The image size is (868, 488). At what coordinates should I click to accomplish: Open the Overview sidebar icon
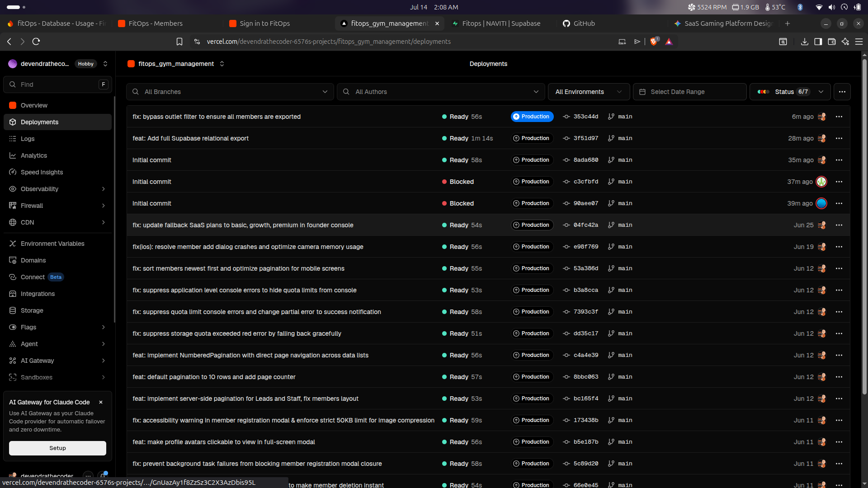[13, 105]
